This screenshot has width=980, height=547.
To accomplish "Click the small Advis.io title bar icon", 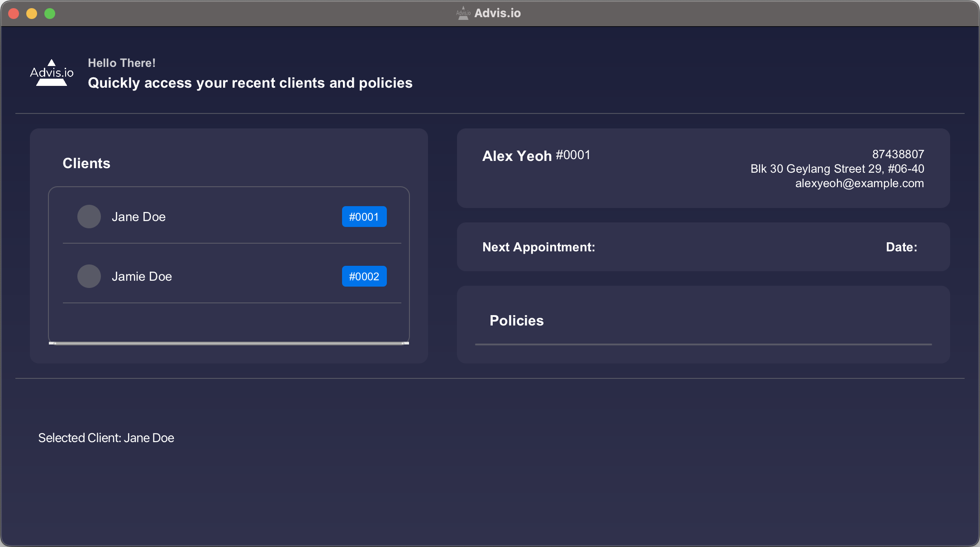I will 463,13.
